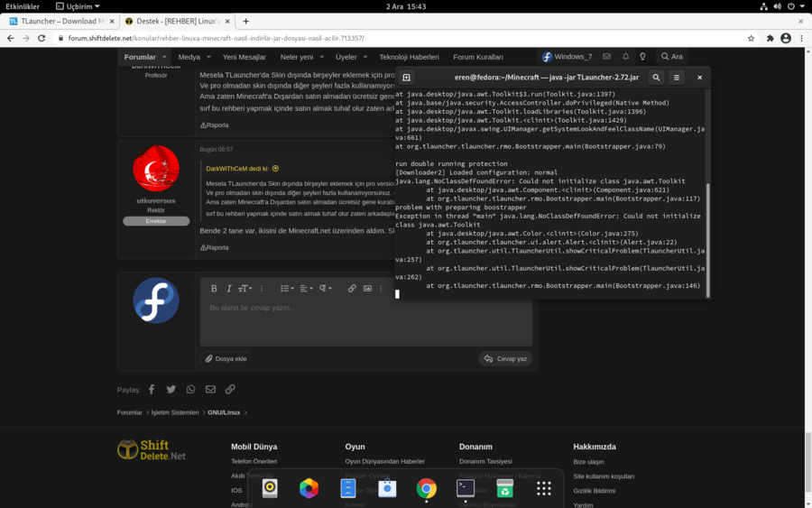Image resolution: width=812 pixels, height=508 pixels.
Task: Click the Bold formatting icon in reply editor
Action: coord(214,289)
